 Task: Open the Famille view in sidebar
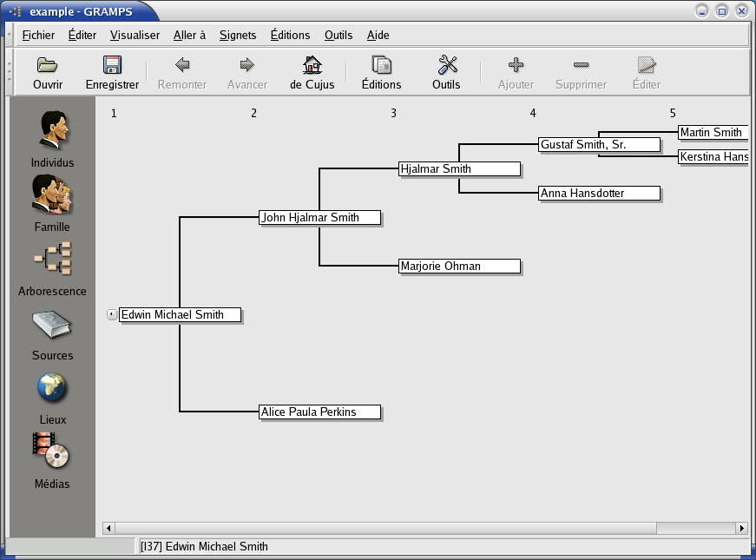[52, 195]
